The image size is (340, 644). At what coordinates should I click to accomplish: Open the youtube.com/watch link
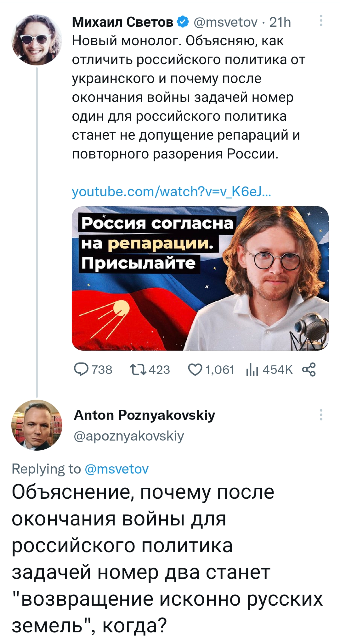click(x=171, y=192)
